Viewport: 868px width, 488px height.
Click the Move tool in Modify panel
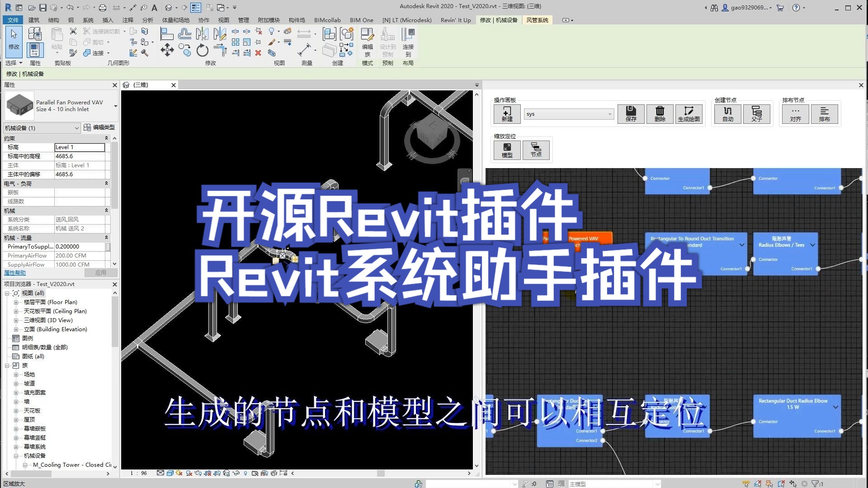pyautogui.click(x=167, y=50)
